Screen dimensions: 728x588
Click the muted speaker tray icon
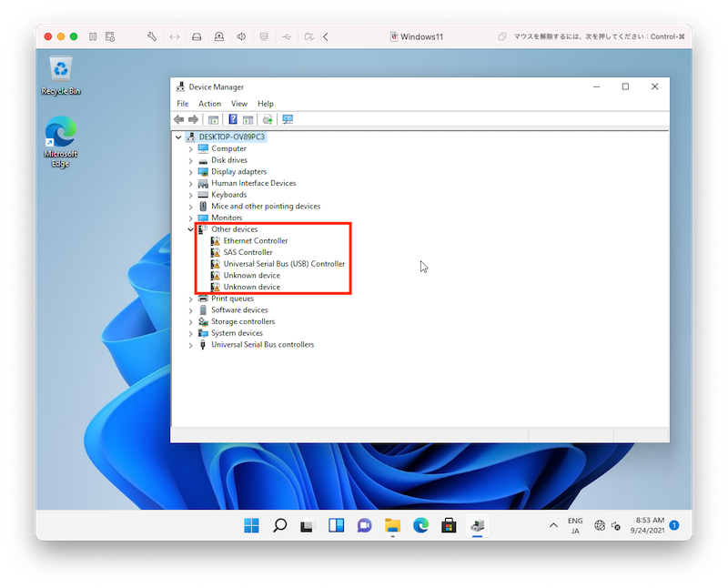click(x=616, y=526)
